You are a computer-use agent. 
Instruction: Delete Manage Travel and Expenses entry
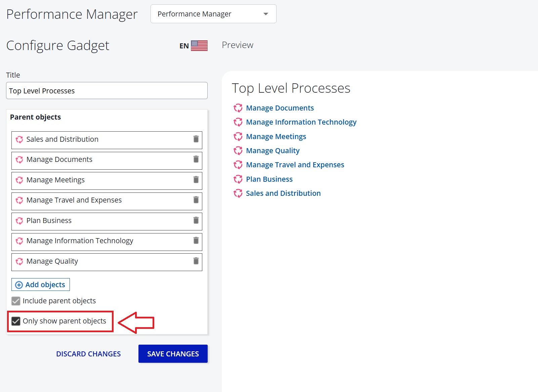[x=196, y=200]
